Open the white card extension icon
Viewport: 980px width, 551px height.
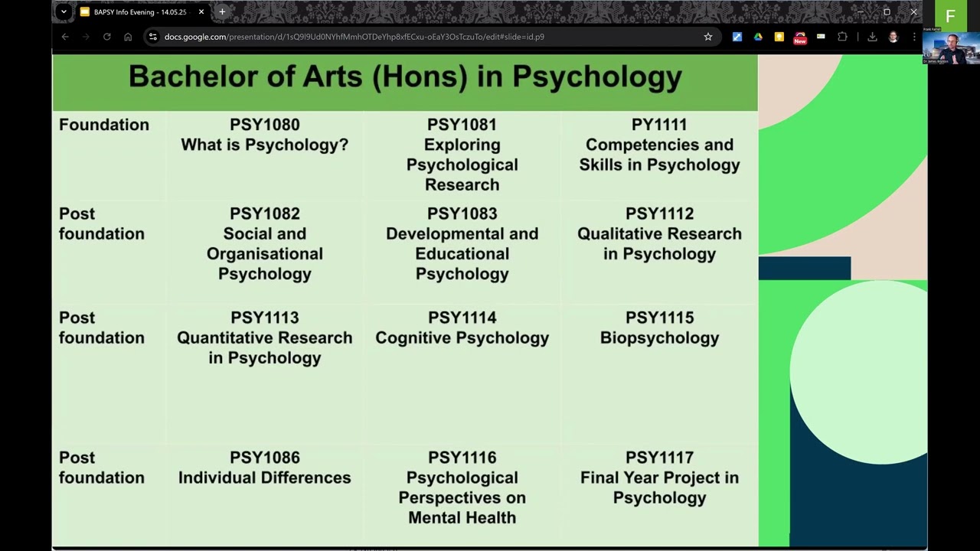coord(821,37)
